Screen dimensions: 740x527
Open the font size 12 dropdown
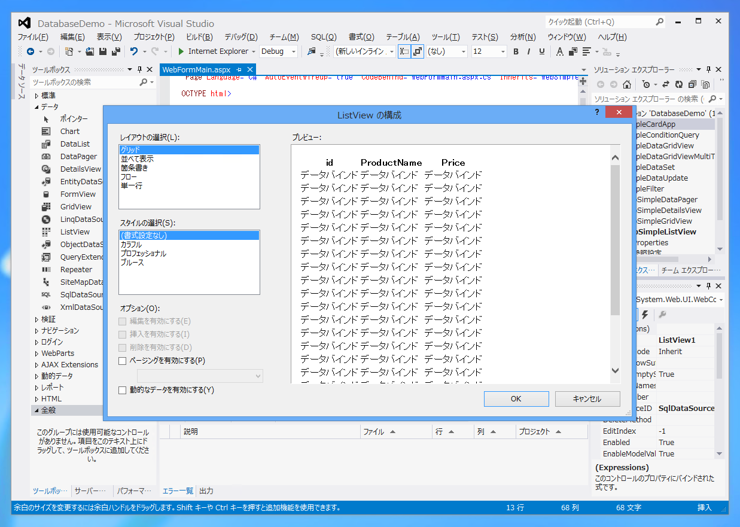503,51
